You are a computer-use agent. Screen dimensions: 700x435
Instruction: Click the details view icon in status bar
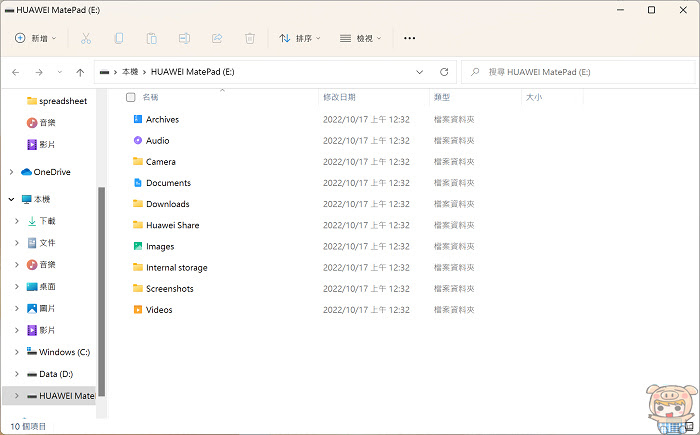(689, 426)
